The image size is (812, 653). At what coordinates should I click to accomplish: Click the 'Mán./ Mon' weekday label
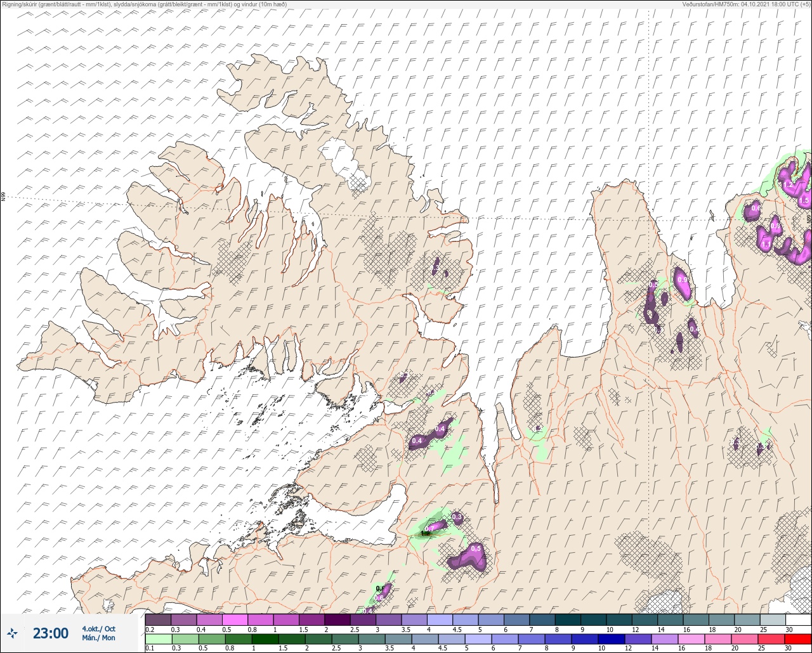pyautogui.click(x=98, y=638)
